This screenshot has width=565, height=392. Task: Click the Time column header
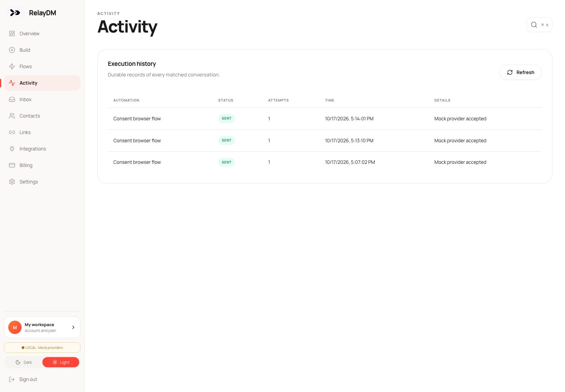point(330,100)
